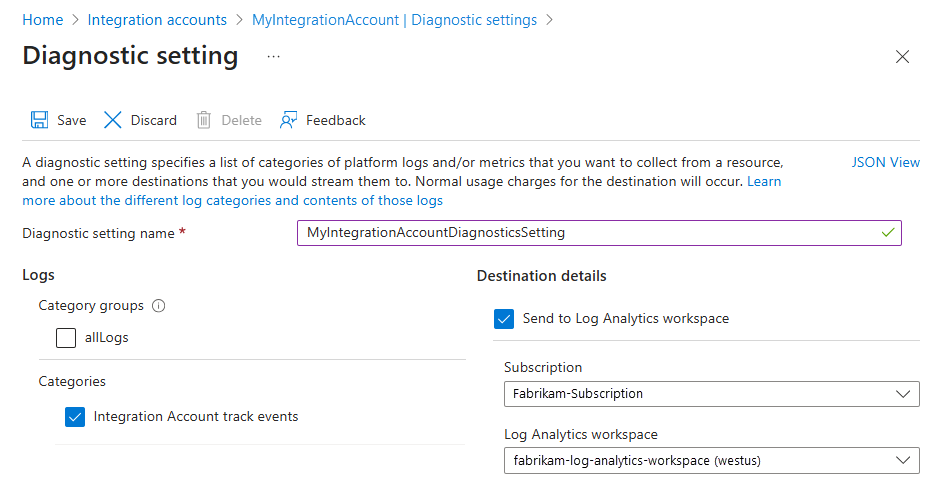Close the Diagnostic setting pane
The image size is (942, 494).
(902, 57)
